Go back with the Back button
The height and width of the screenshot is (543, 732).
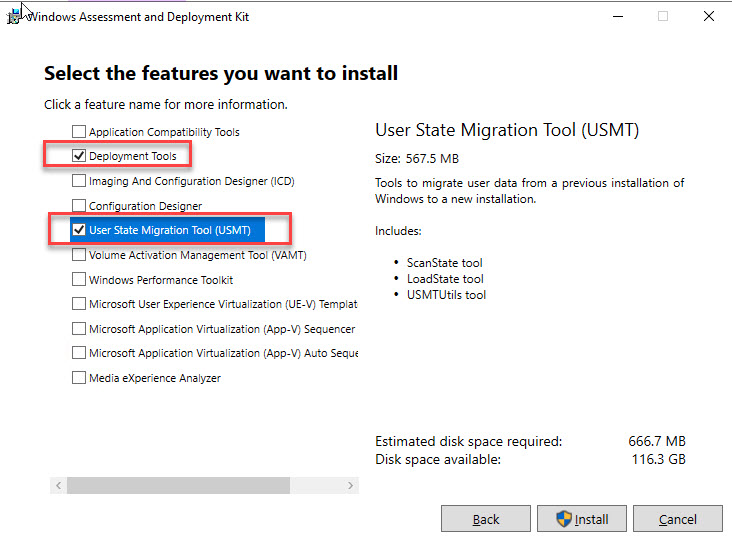pos(486,519)
